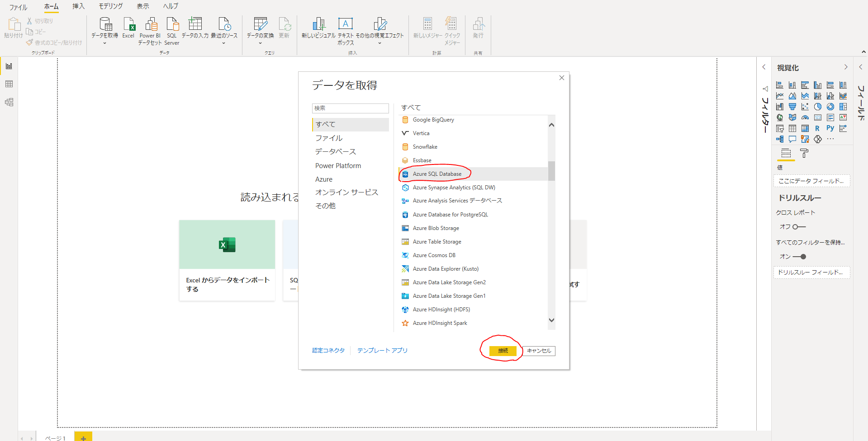Select the Python (Py) visual
The width and height of the screenshot is (868, 441).
[x=830, y=128]
